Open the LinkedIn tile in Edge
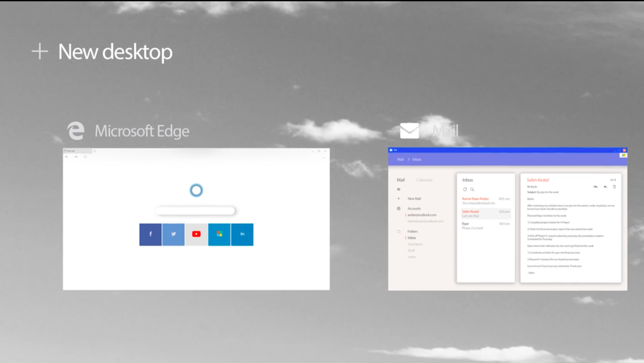 pyautogui.click(x=242, y=234)
